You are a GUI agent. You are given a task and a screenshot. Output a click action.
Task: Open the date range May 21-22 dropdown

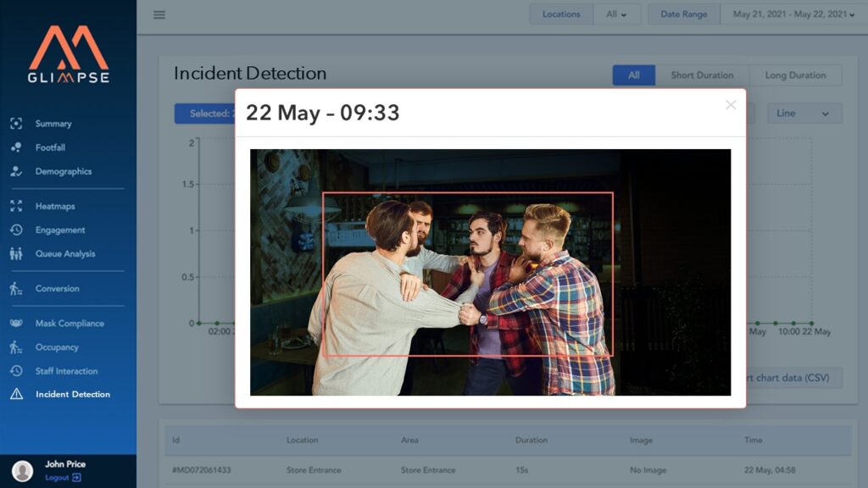tap(793, 14)
